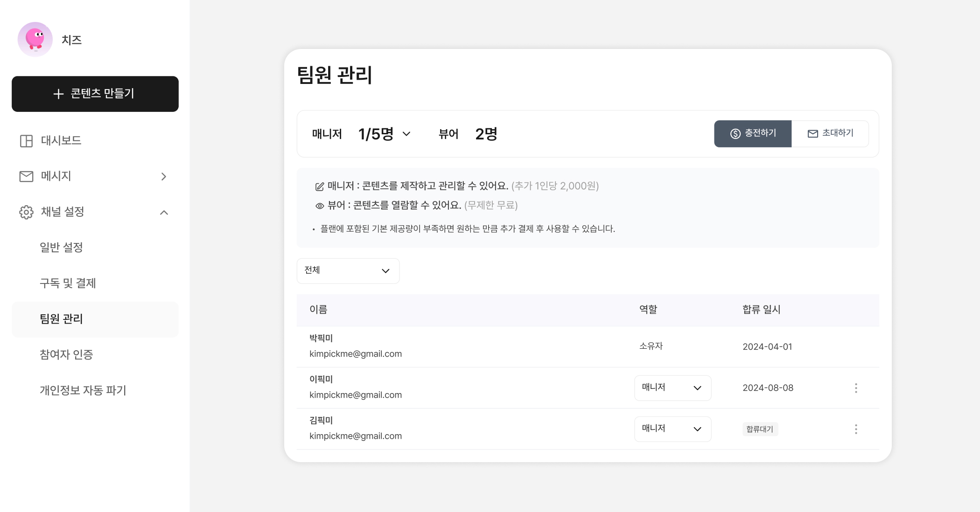
Task: Select 참여자 인증 in sidebar
Action: [66, 355]
